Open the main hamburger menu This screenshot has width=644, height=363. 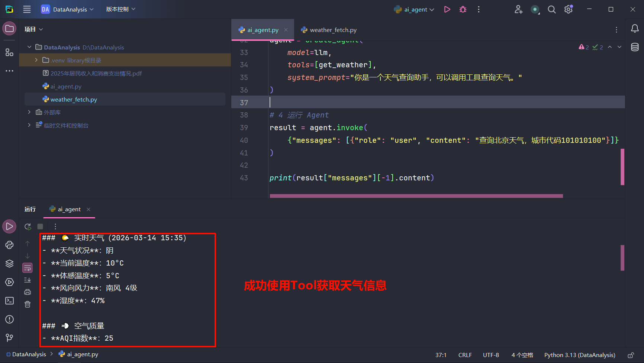click(x=27, y=9)
